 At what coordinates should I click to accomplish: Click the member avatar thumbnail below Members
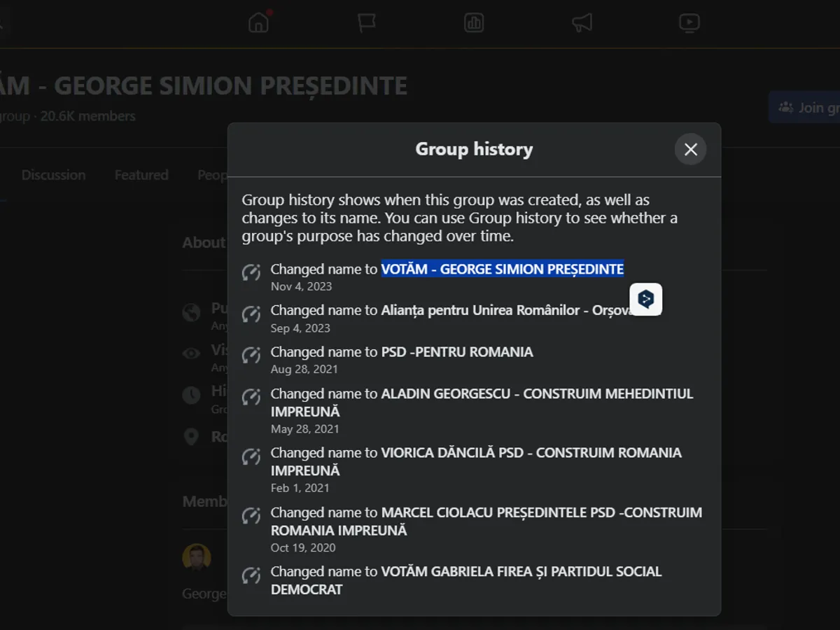click(197, 557)
